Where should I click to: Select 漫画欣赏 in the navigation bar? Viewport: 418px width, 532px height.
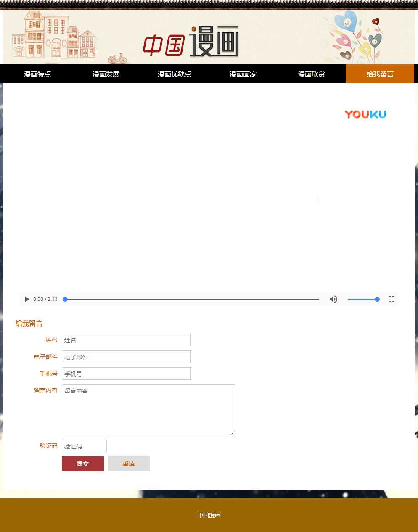click(312, 74)
